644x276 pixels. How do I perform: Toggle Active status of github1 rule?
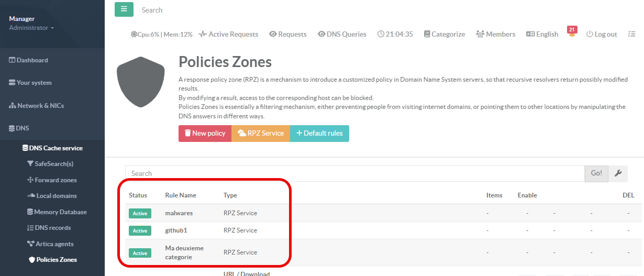tap(140, 230)
